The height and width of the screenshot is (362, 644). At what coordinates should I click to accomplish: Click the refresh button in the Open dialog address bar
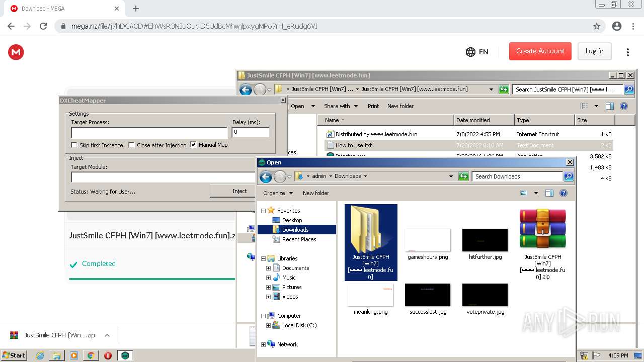click(463, 176)
